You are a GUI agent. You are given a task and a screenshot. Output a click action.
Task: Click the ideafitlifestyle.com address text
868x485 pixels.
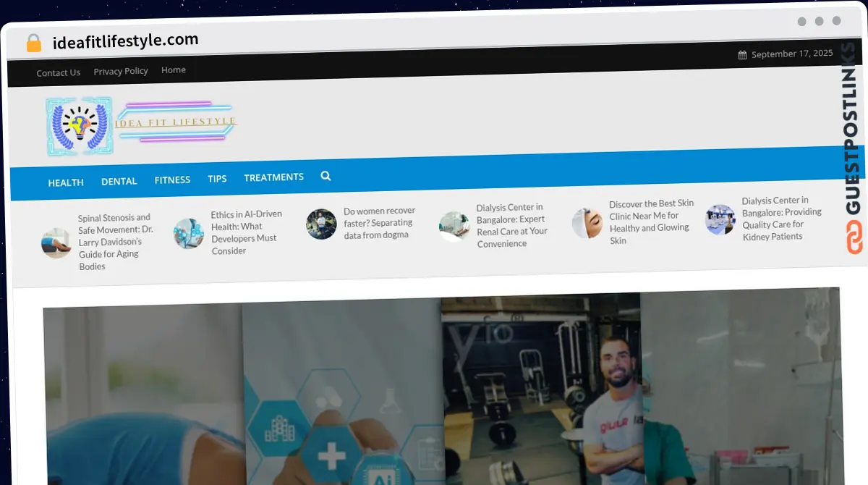coord(126,41)
